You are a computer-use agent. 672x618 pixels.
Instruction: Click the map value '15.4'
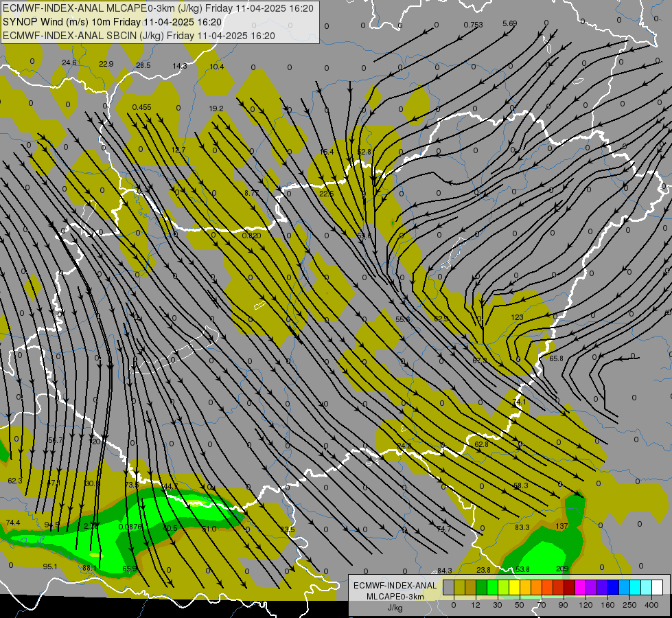pyautogui.click(x=327, y=152)
